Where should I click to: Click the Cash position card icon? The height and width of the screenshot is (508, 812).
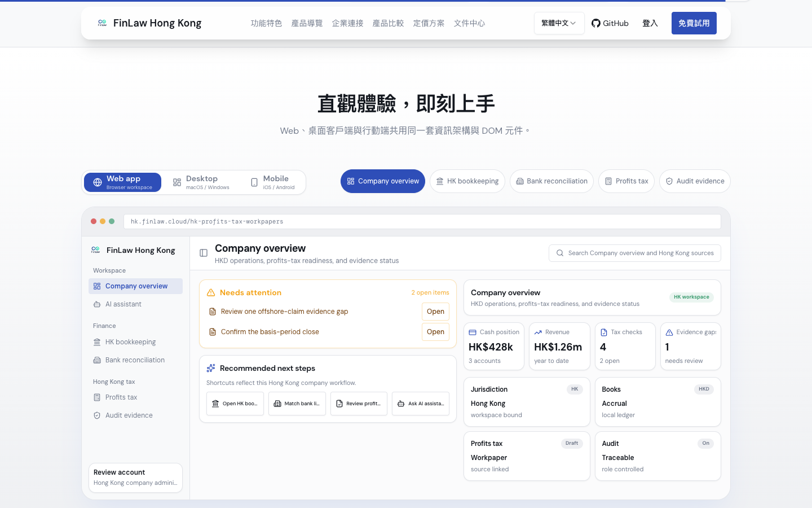[x=473, y=332]
